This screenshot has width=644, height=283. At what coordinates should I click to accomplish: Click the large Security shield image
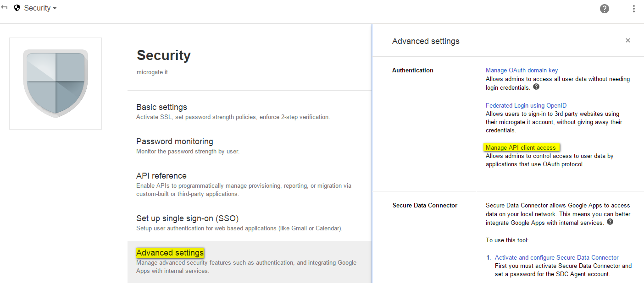tap(56, 83)
